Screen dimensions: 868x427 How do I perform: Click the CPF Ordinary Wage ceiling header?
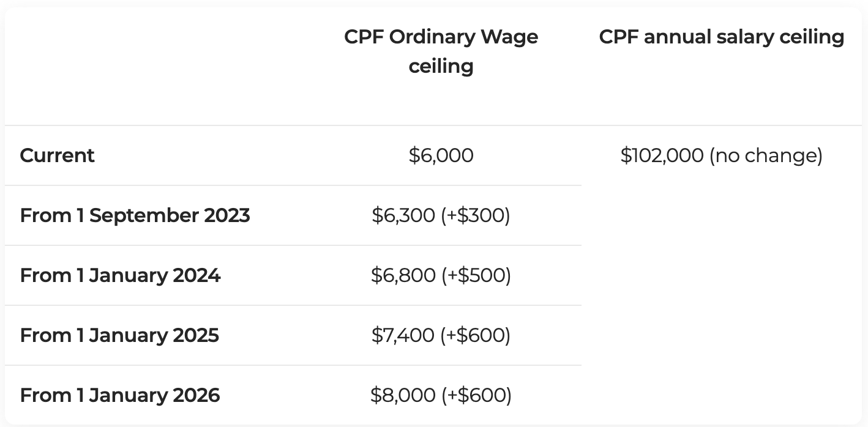pyautogui.click(x=441, y=51)
